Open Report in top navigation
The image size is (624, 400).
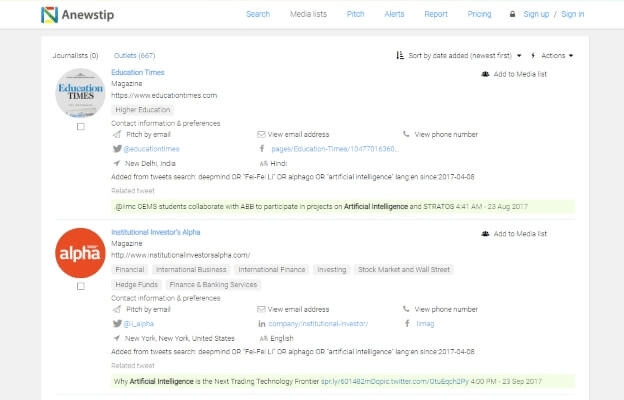pos(436,14)
